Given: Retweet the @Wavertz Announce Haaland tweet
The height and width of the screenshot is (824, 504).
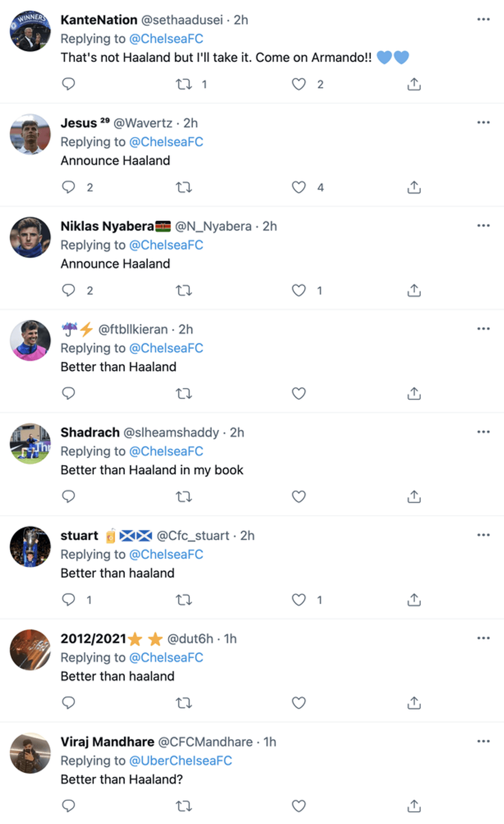Looking at the screenshot, I should 184,187.
